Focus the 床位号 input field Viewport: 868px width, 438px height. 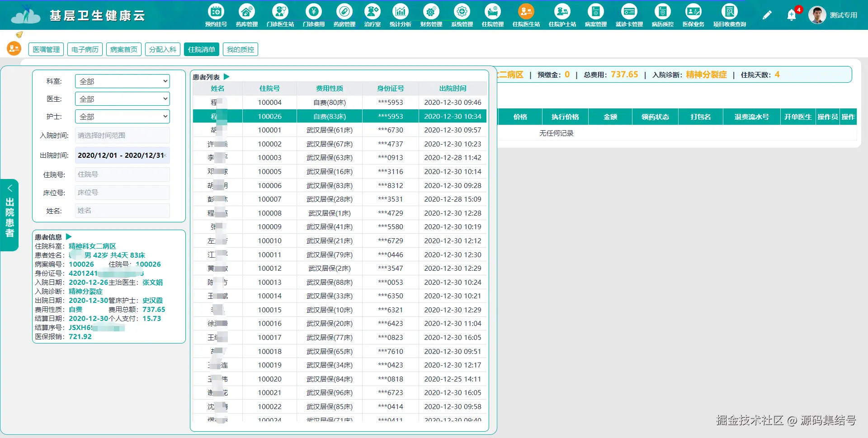click(x=122, y=193)
